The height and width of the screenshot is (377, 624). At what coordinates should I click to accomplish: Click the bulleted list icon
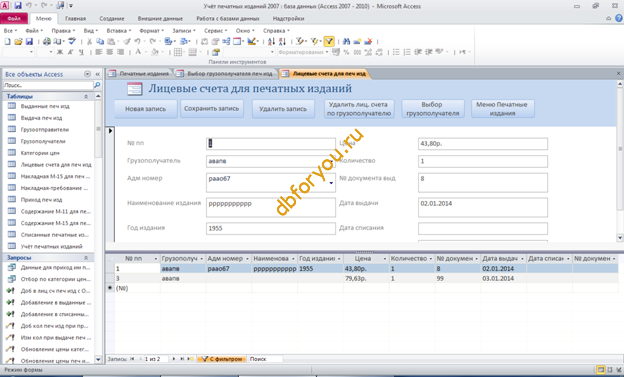tap(396, 52)
